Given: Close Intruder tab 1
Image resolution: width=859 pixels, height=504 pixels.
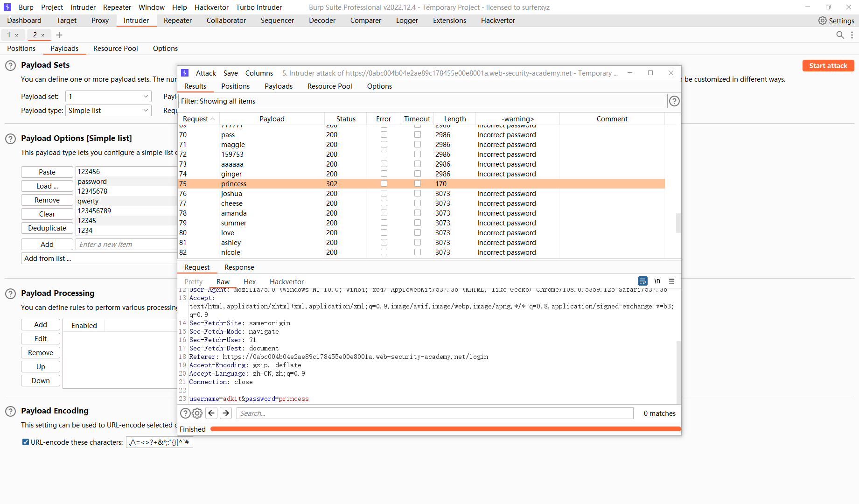Looking at the screenshot, I should (x=16, y=35).
